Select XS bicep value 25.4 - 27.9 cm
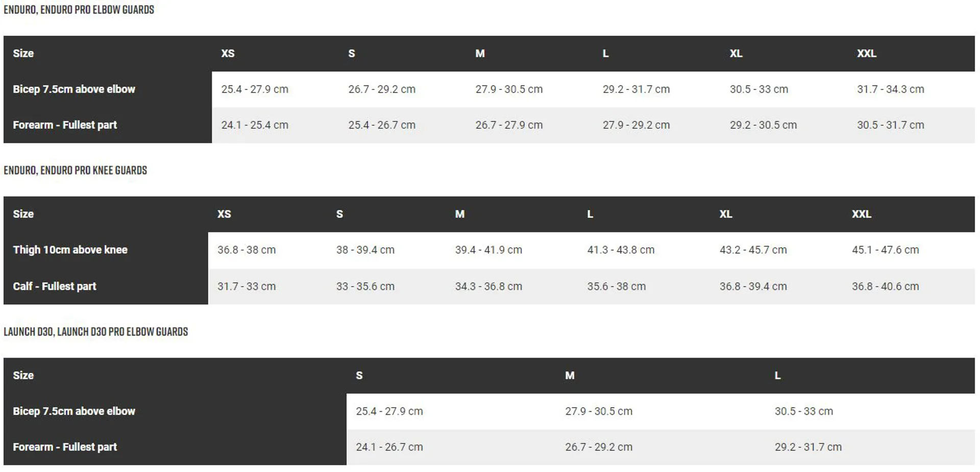 coord(255,89)
